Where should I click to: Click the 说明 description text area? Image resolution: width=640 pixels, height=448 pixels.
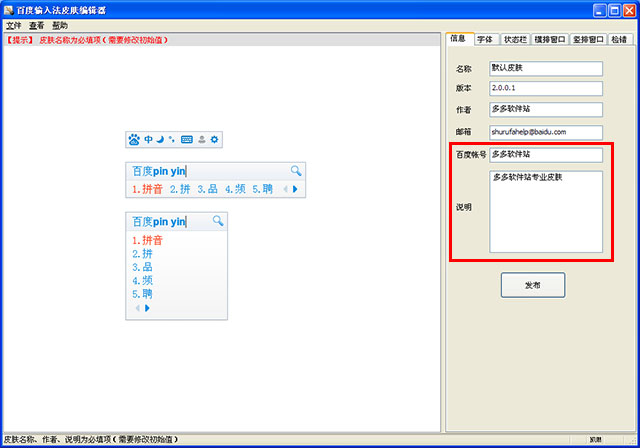(546, 212)
